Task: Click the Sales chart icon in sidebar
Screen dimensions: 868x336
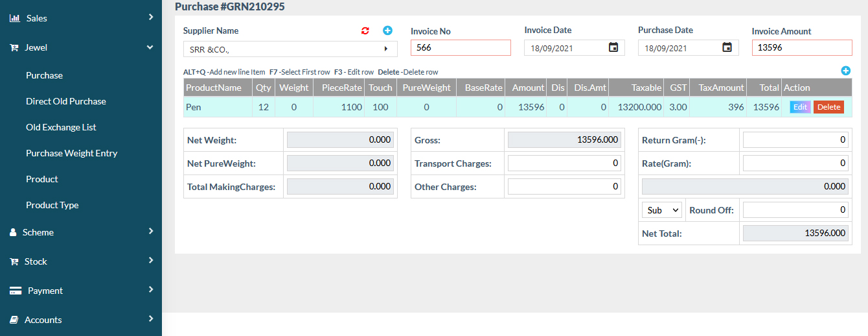Action: click(x=14, y=18)
